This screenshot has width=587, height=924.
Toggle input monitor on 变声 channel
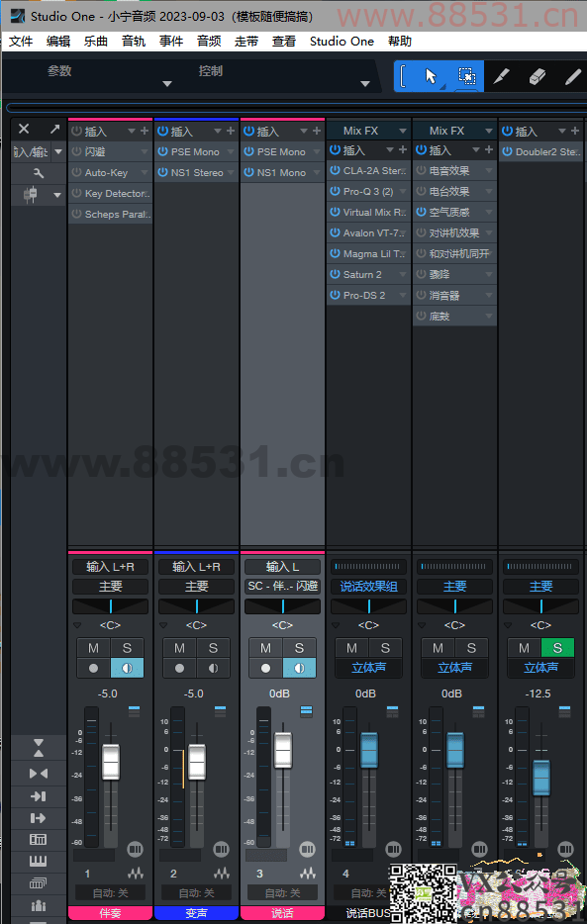point(214,668)
